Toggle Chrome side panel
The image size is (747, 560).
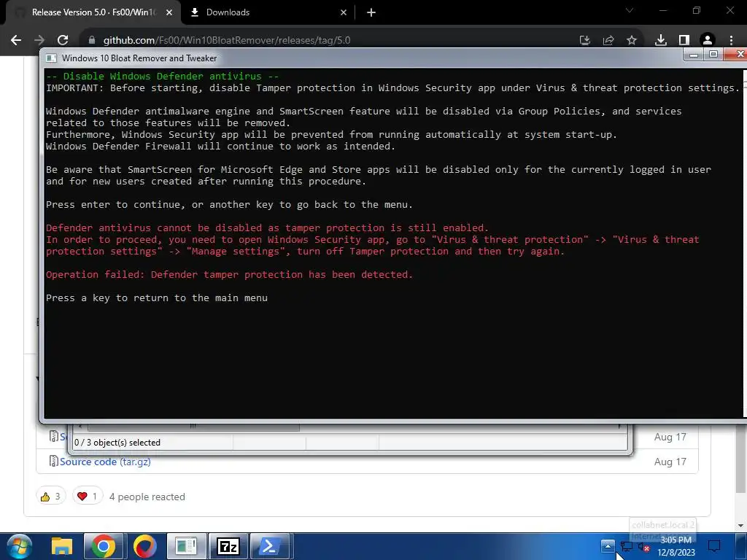click(684, 40)
